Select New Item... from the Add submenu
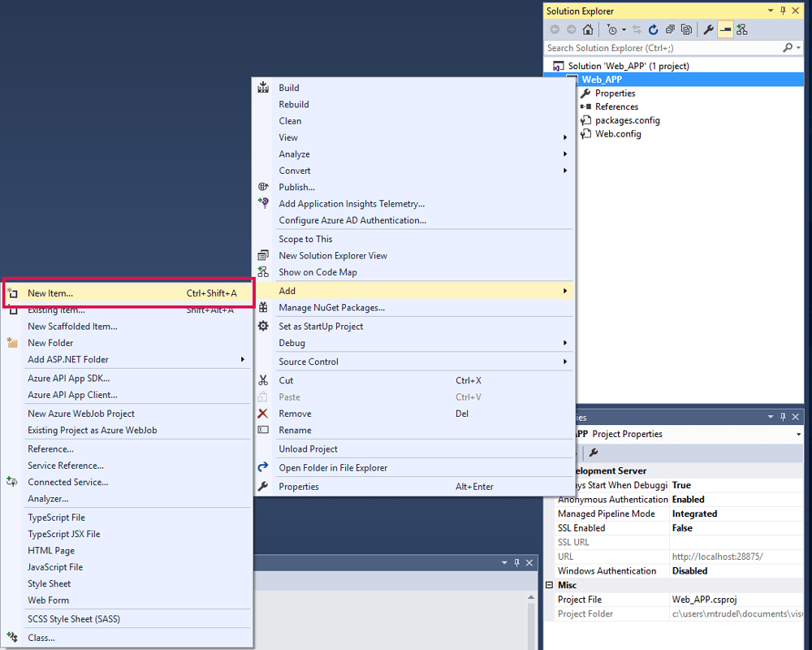This screenshot has width=812, height=650. click(50, 293)
